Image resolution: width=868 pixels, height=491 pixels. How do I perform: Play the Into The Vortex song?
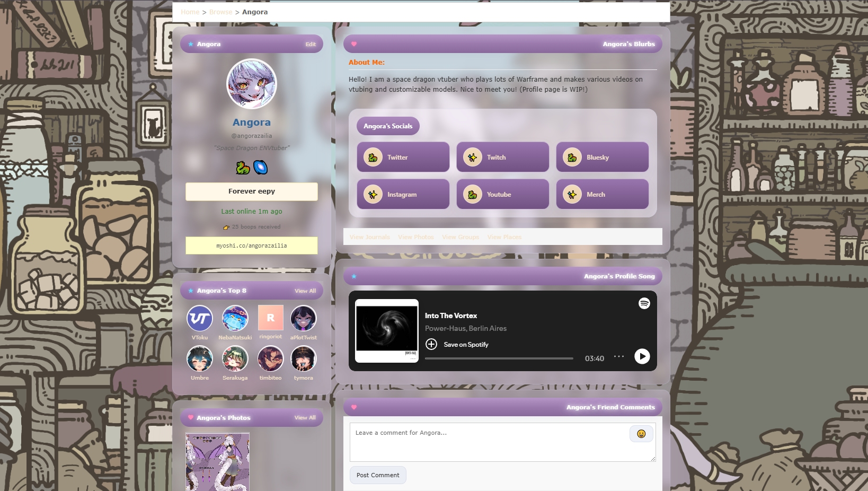click(642, 356)
